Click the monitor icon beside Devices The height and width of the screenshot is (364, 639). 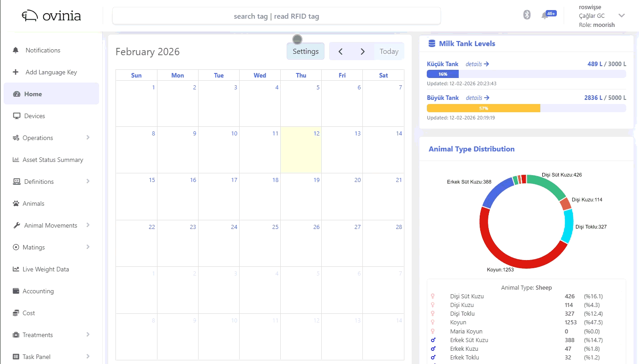point(16,116)
